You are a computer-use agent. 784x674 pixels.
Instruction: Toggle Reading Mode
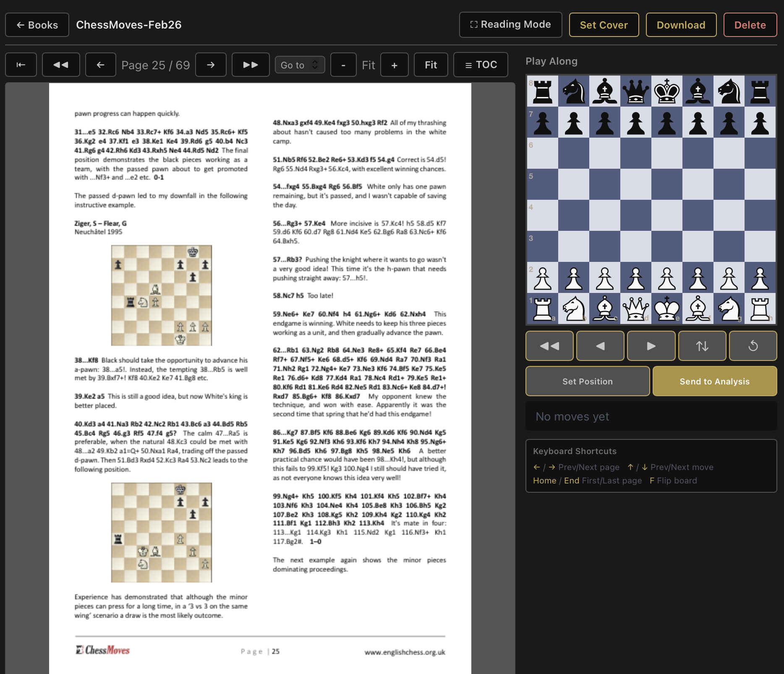510,25
